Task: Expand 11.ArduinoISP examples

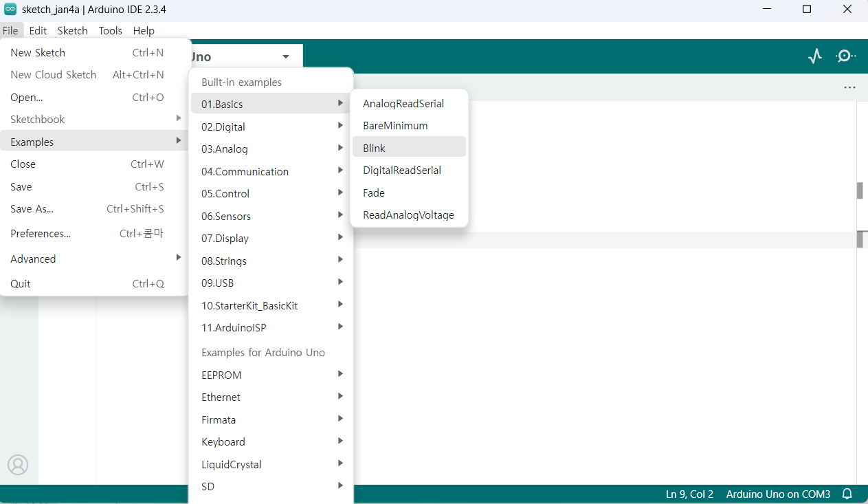Action: [x=271, y=327]
